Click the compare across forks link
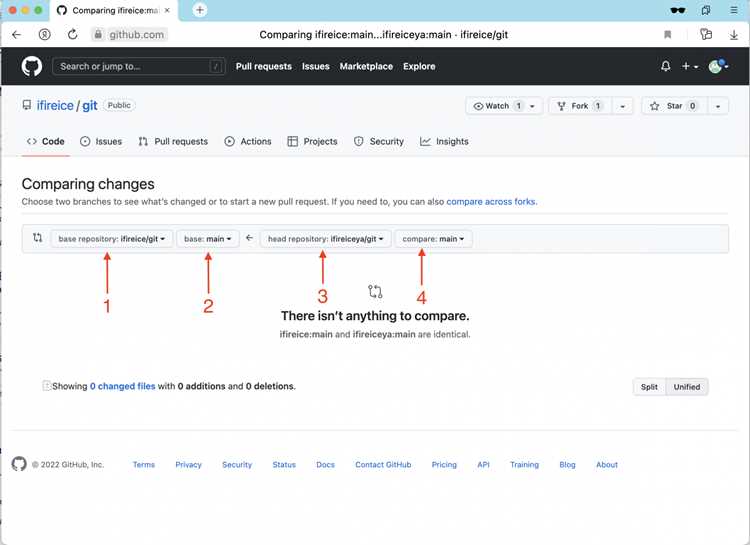This screenshot has width=750, height=545. (491, 201)
